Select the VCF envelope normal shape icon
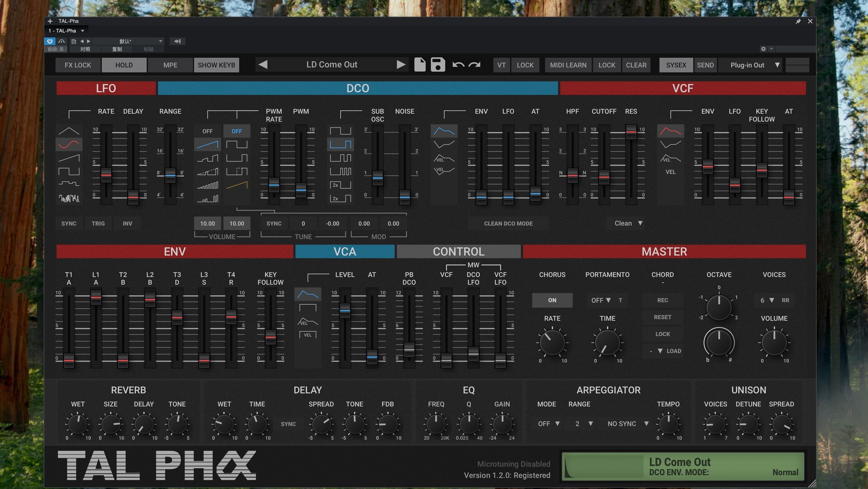Screen dimensions: 868x489 [x=670, y=132]
